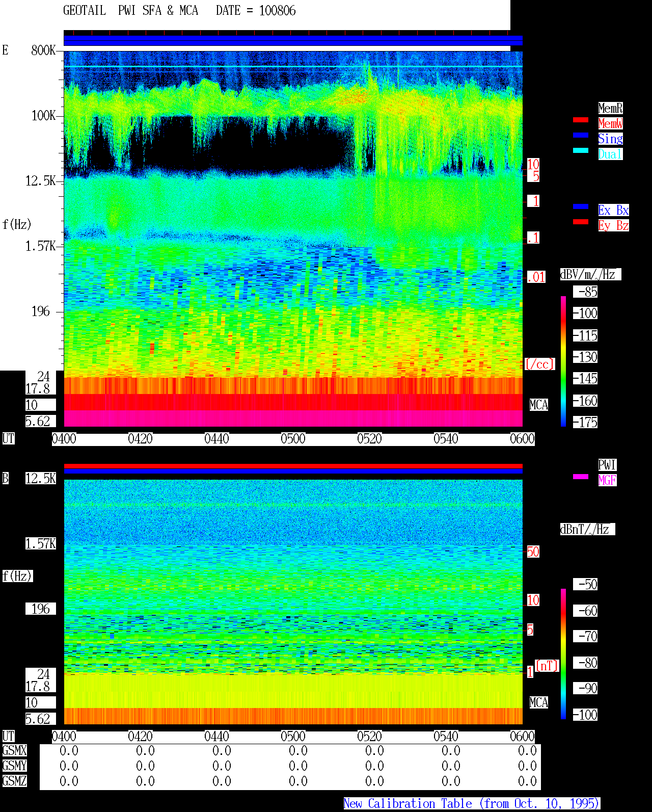Select the MemR legend label
This screenshot has height=812, width=652.
pyautogui.click(x=610, y=108)
